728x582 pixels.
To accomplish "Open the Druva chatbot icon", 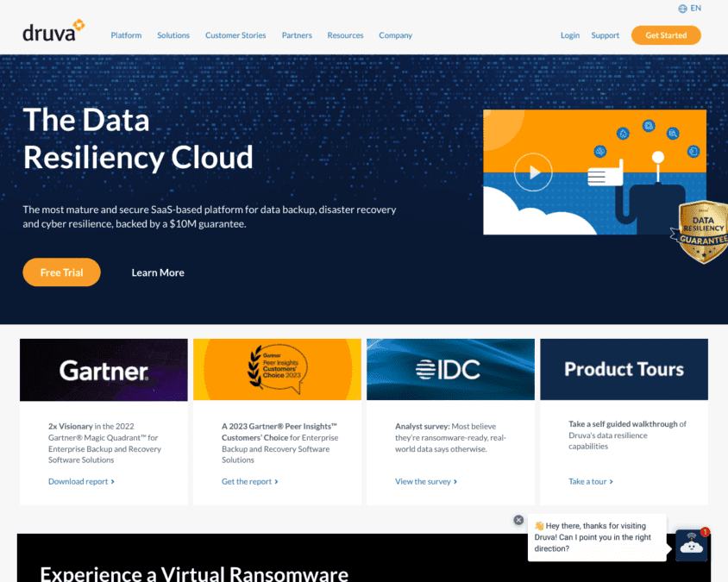I will coord(691,545).
